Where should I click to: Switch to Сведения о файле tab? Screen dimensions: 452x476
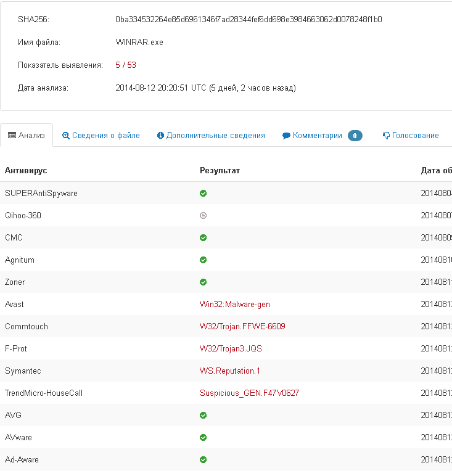(x=101, y=136)
